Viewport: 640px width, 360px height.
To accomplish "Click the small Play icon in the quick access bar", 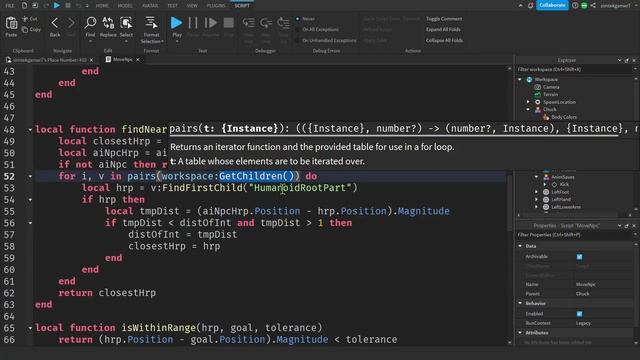I will click(57, 5).
